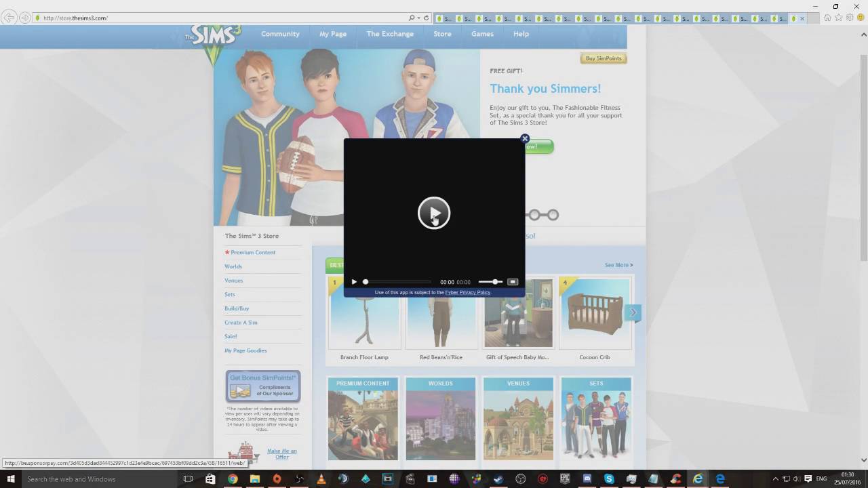The image size is (868, 488).
Task: Adjust the video volume slider
Action: click(490, 282)
